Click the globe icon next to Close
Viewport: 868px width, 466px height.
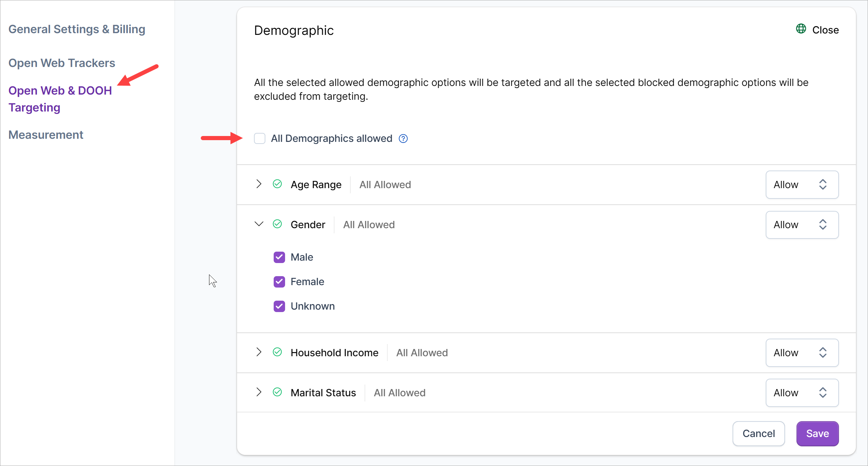801,29
